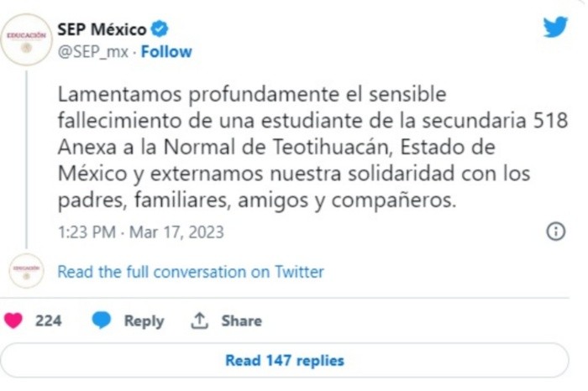Screen dimensions: 588x391
Task: Open the 1:23 PM Mar 17, 2023 timestamp
Action: (x=141, y=231)
